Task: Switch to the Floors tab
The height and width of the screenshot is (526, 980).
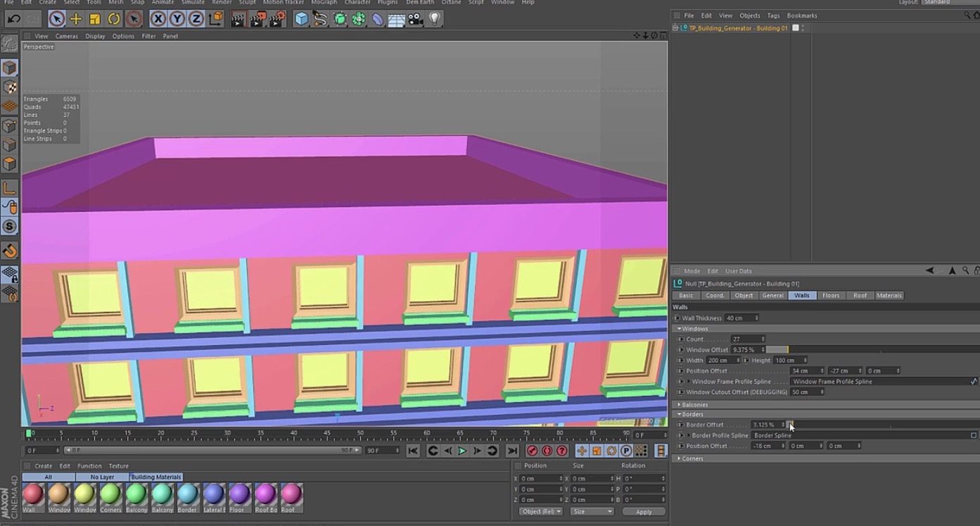Action: tap(831, 296)
